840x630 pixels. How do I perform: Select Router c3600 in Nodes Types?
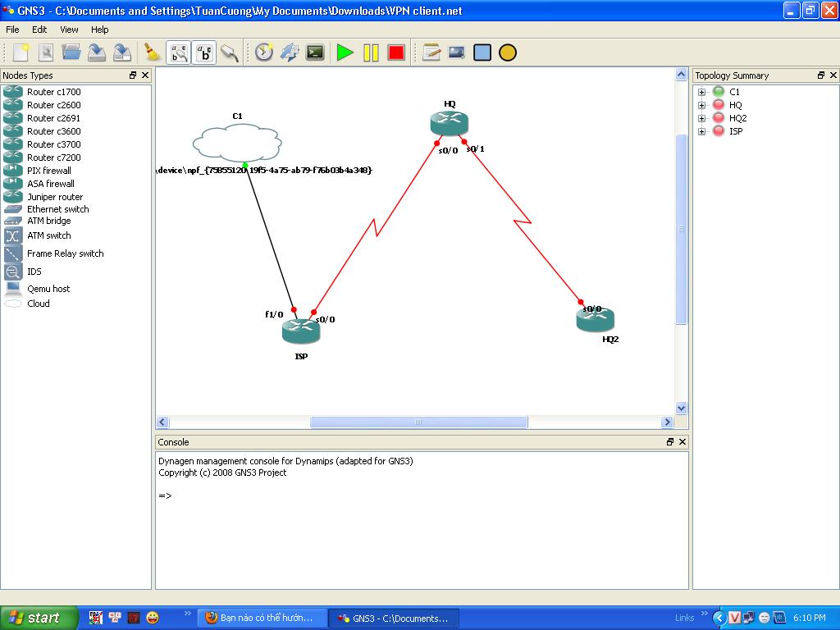53,131
